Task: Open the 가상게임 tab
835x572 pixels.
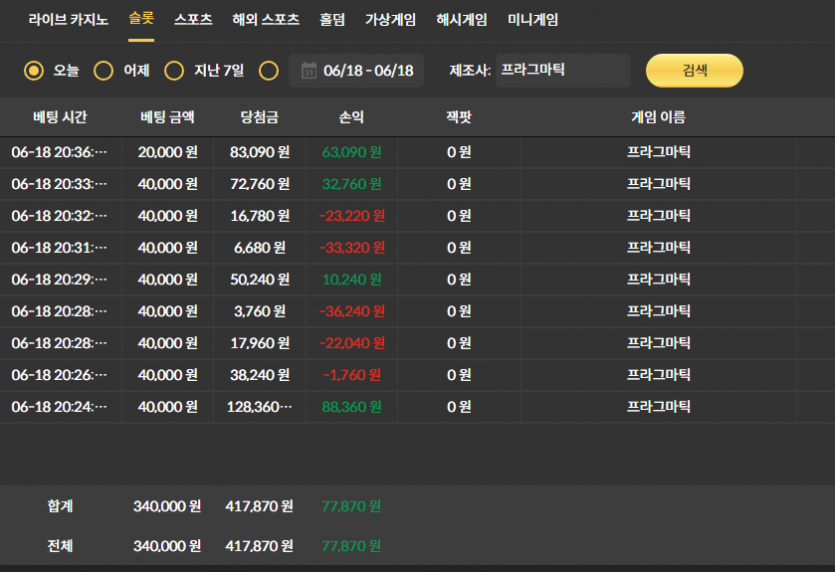Action: coord(390,20)
